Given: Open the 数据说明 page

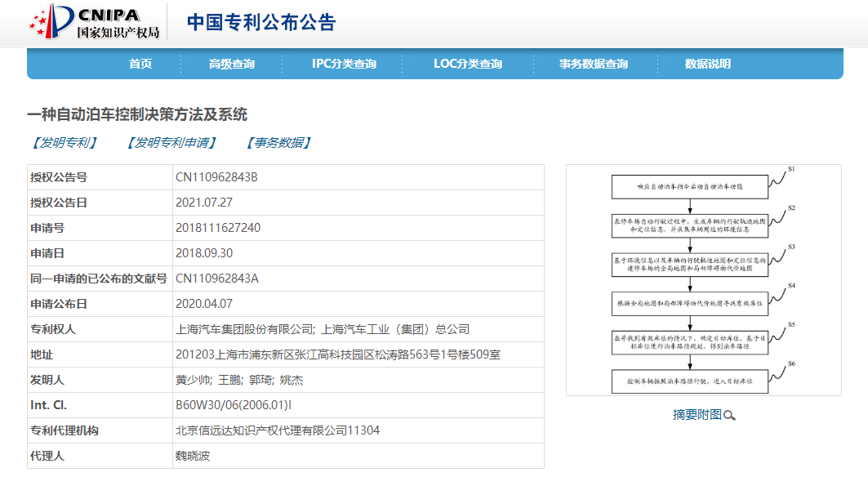Looking at the screenshot, I should [x=707, y=64].
